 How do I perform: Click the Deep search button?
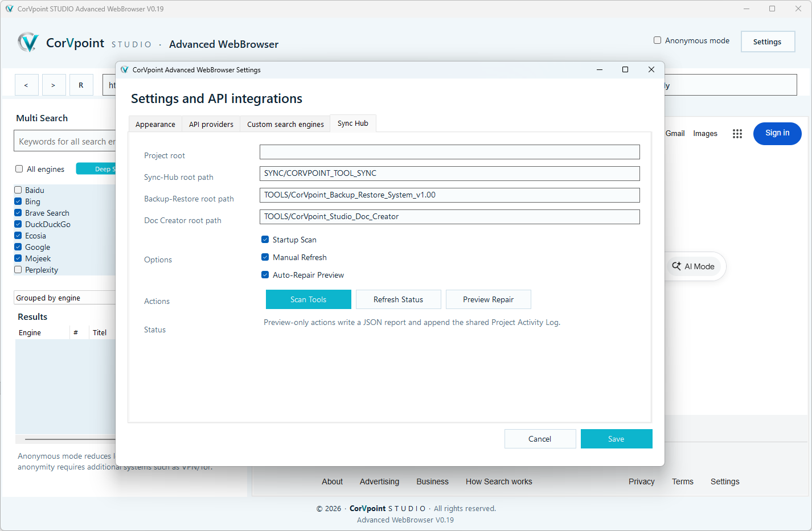tap(96, 168)
